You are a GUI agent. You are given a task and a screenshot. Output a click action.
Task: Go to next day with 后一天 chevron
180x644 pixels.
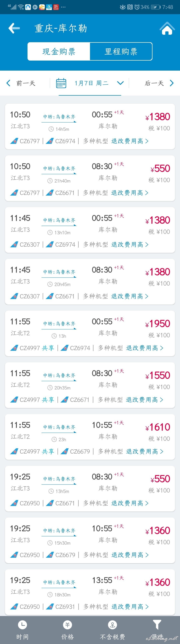[171, 83]
